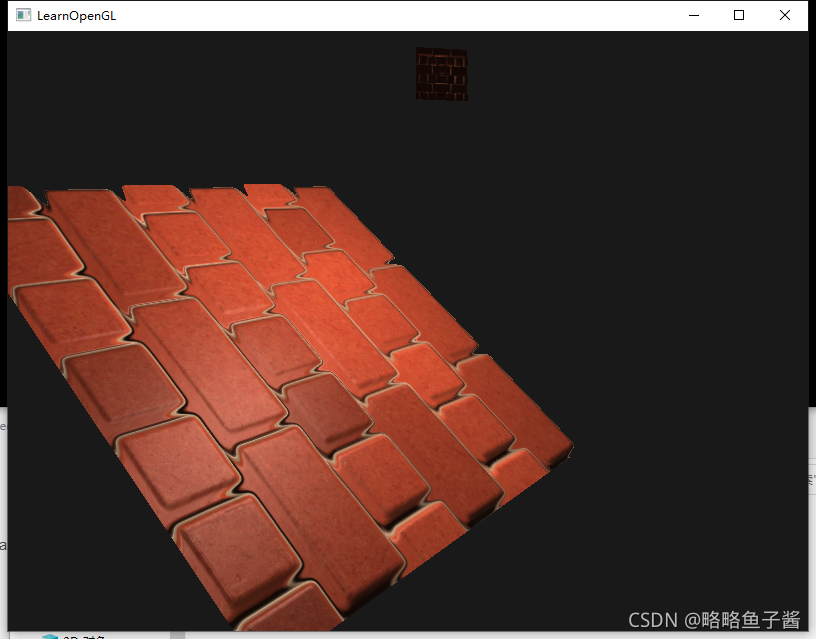Click the LearnOpenGL window app icon
Viewport: 816px width, 639px height.
[23, 15]
